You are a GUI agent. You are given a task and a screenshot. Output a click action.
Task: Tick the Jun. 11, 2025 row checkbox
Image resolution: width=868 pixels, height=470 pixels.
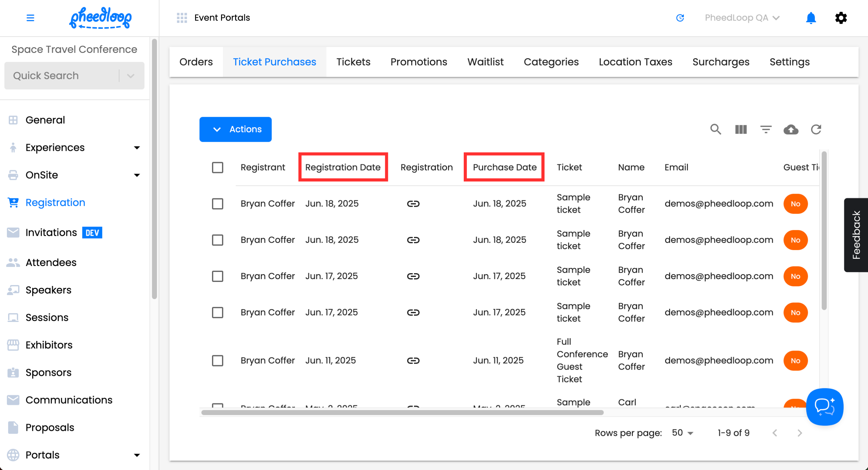coord(217,360)
